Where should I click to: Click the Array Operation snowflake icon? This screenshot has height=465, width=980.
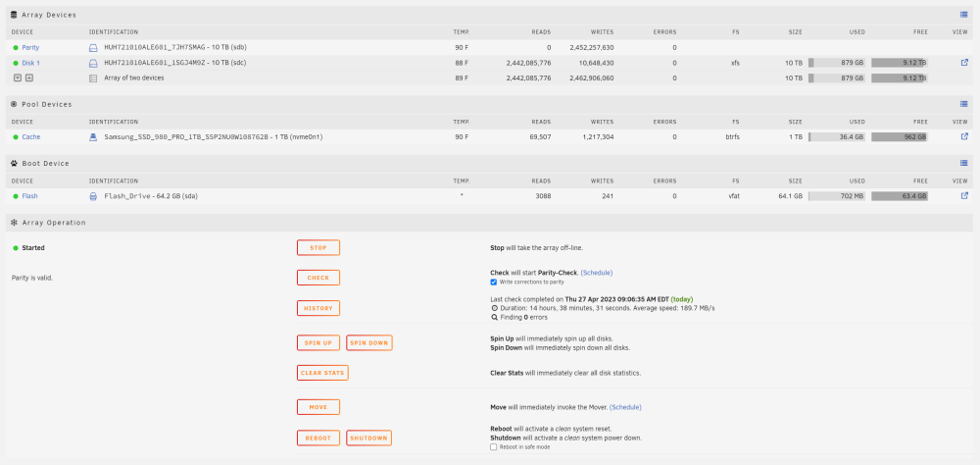[x=15, y=222]
